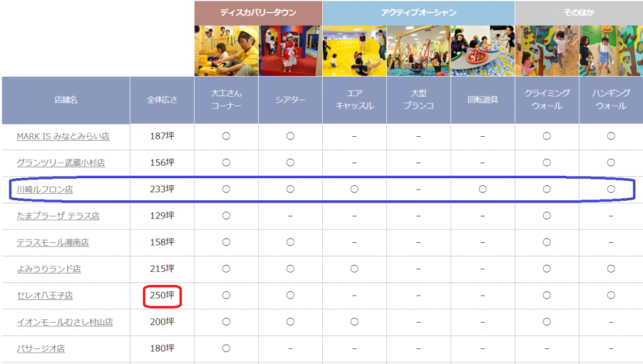Image resolution: width=643 pixels, height=364 pixels.
Task: Open the たまプラーザ テラス店 link
Action: tap(58, 216)
